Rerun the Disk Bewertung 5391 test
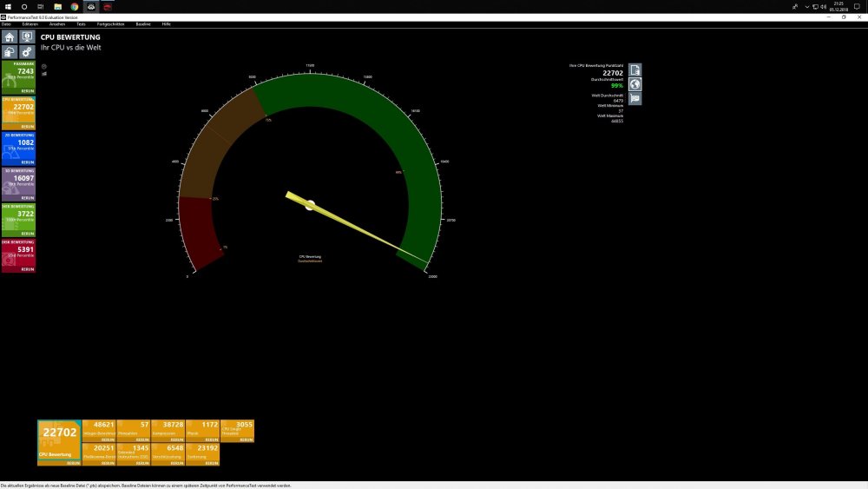 tap(28, 269)
